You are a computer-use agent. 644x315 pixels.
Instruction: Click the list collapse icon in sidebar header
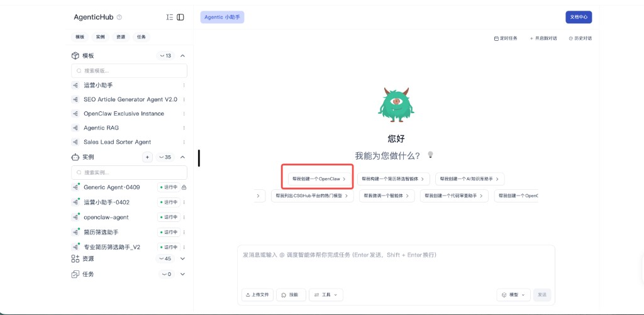tap(169, 17)
